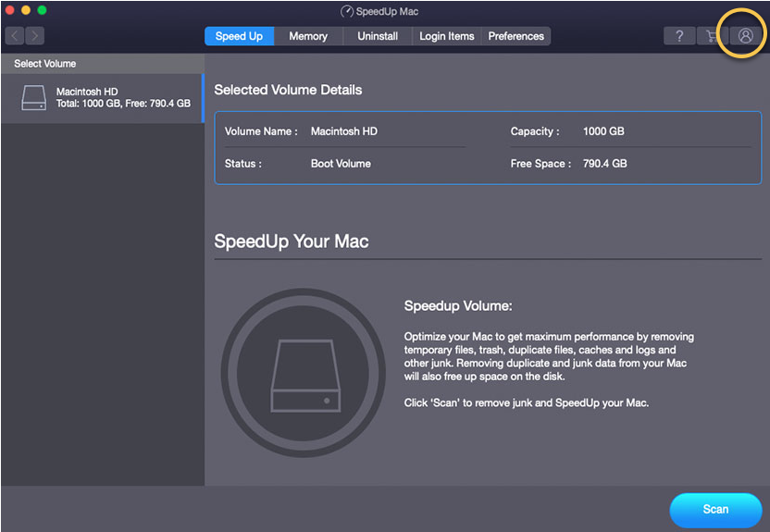770x532 pixels.
Task: Start the scan with Scan button
Action: click(x=715, y=510)
